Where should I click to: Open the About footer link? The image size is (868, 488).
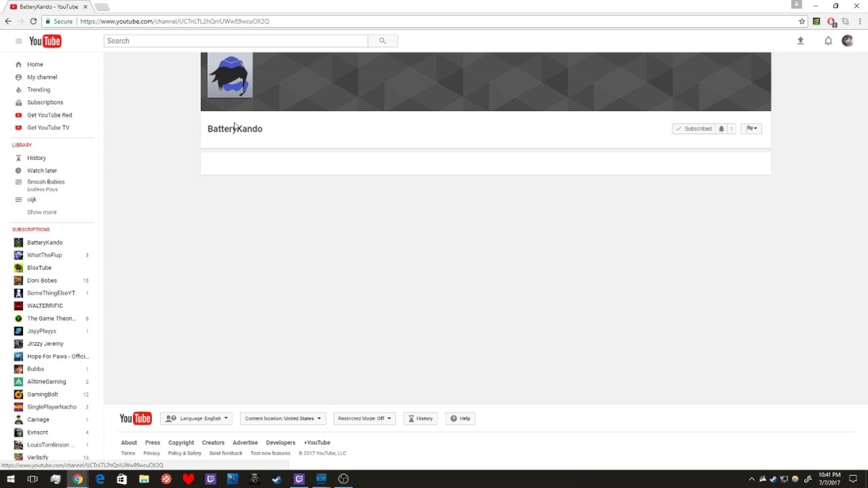coord(129,443)
